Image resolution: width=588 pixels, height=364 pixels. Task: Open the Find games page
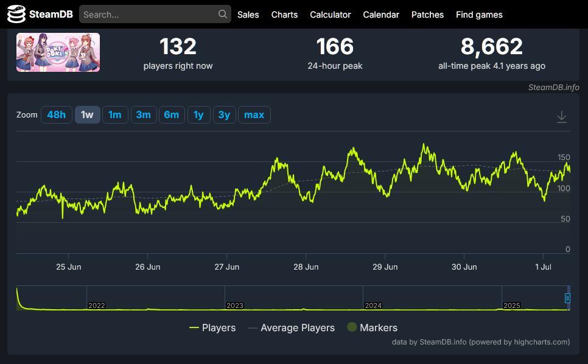pos(479,15)
